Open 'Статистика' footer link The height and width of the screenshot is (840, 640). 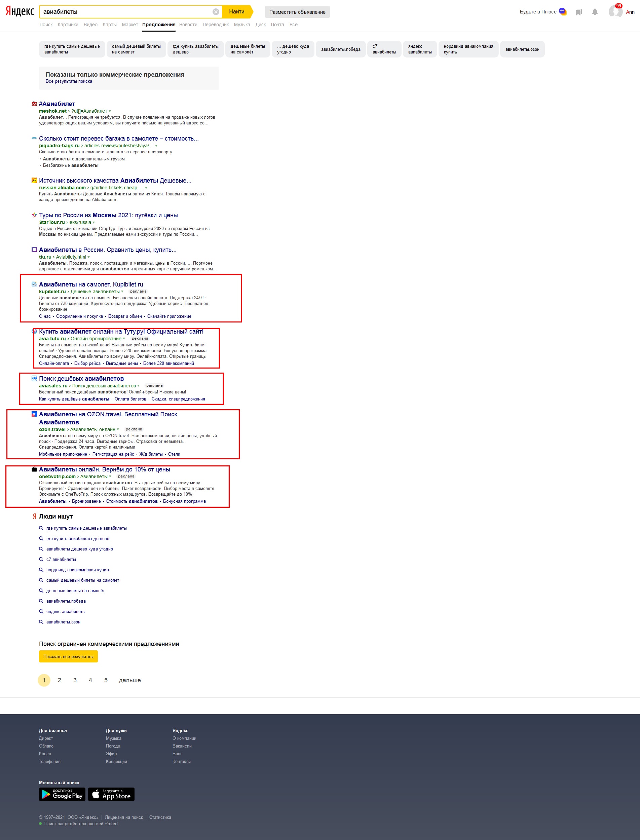(160, 817)
